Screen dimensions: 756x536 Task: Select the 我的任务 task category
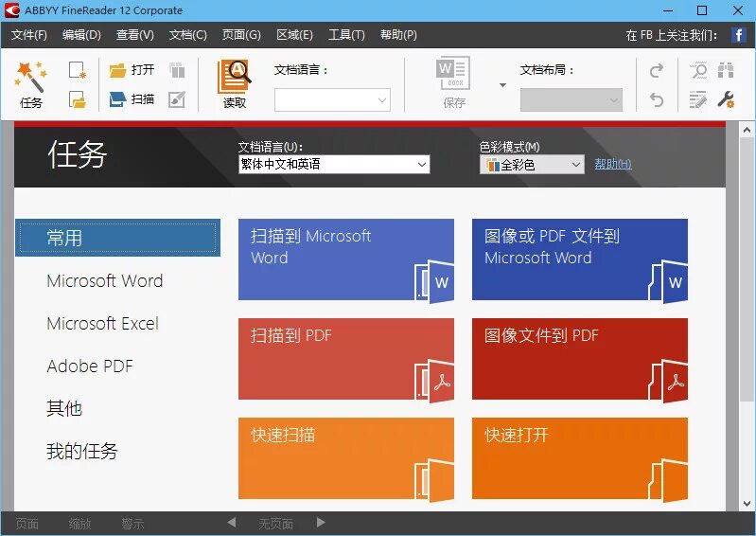[82, 451]
